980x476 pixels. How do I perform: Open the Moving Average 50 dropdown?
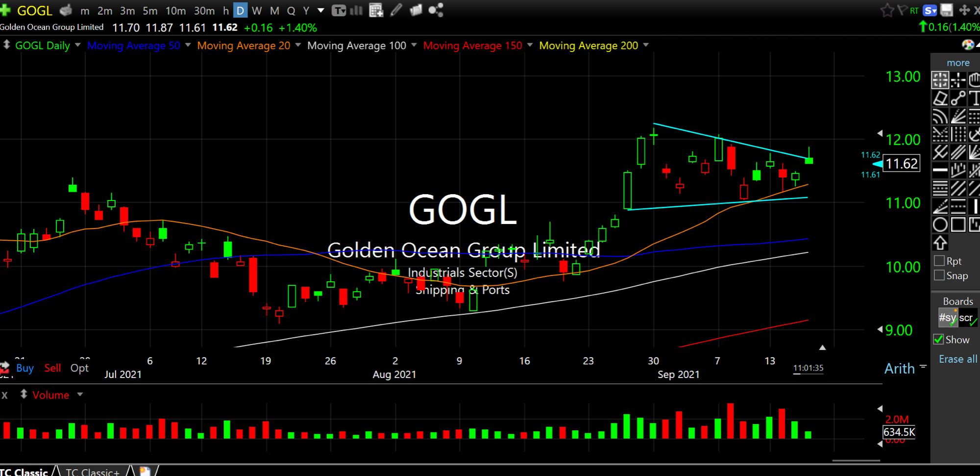coord(188,45)
